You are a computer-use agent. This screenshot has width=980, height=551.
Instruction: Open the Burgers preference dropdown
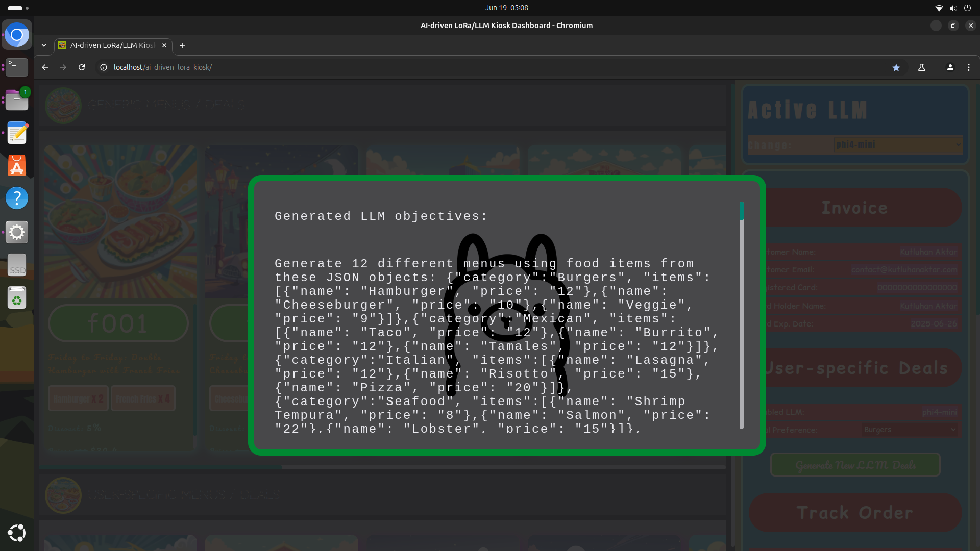(910, 430)
